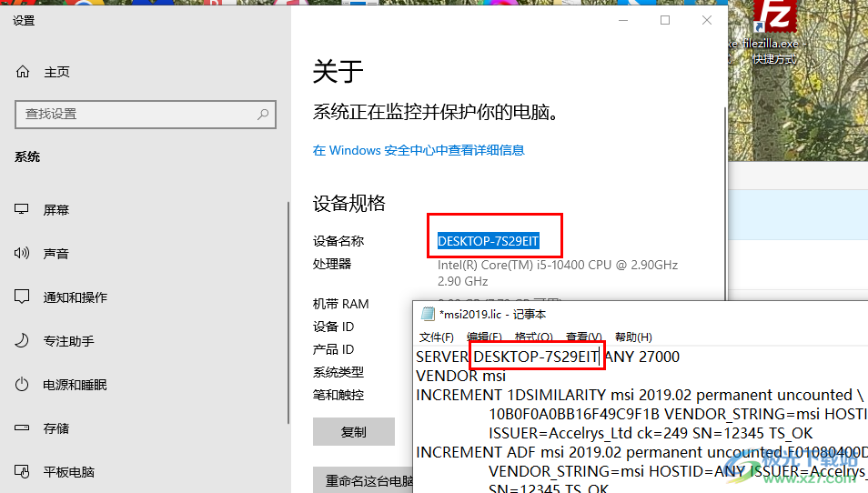Minimize the Settings window
This screenshot has width=868, height=493.
[623, 21]
